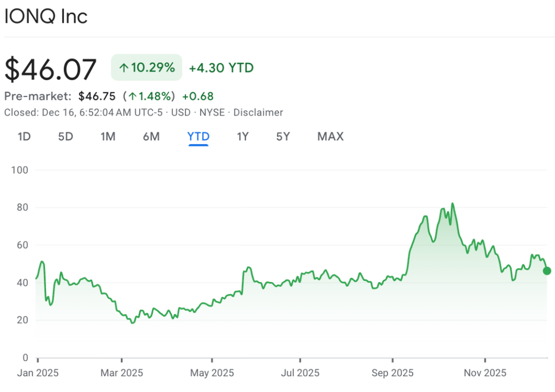The image size is (555, 392).
Task: Switch to the 1D time range
Action: (x=24, y=137)
